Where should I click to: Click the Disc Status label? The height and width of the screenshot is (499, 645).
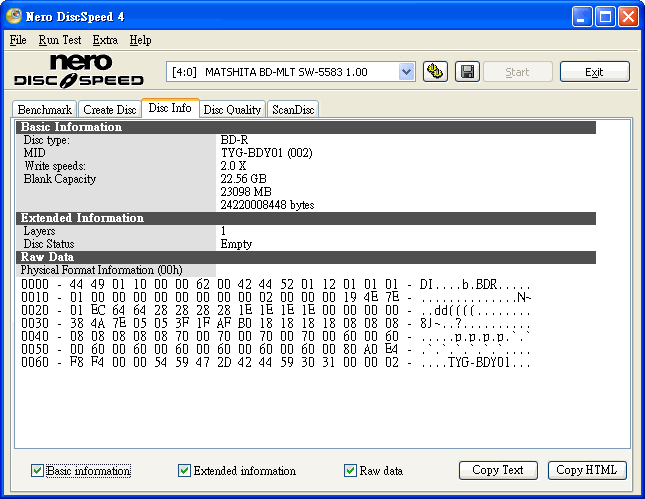coord(49,244)
